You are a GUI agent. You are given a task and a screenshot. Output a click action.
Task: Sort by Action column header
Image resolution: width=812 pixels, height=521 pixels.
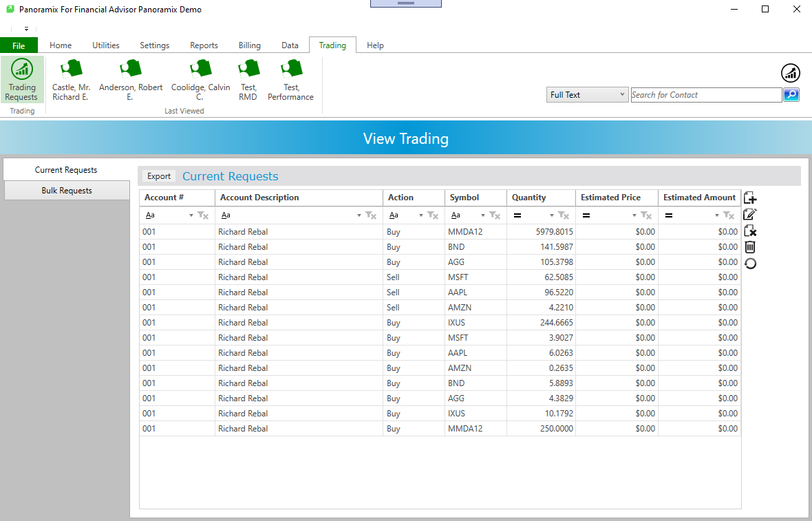414,198
